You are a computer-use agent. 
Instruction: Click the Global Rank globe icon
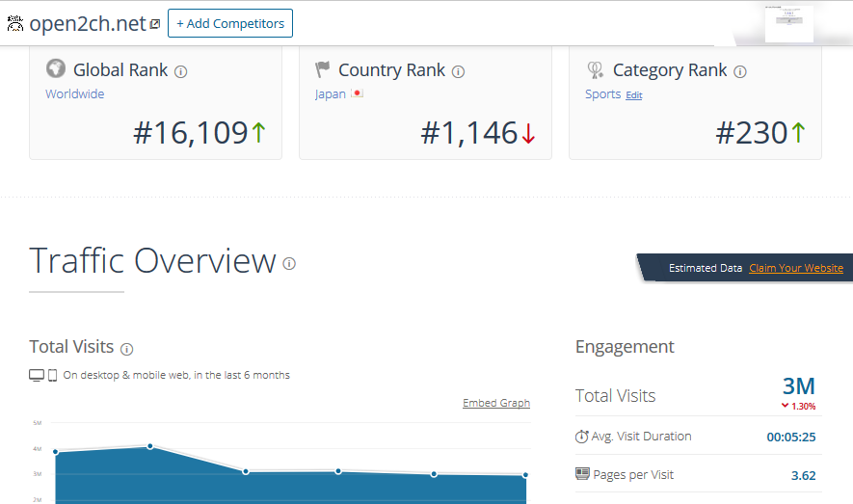click(x=55, y=69)
